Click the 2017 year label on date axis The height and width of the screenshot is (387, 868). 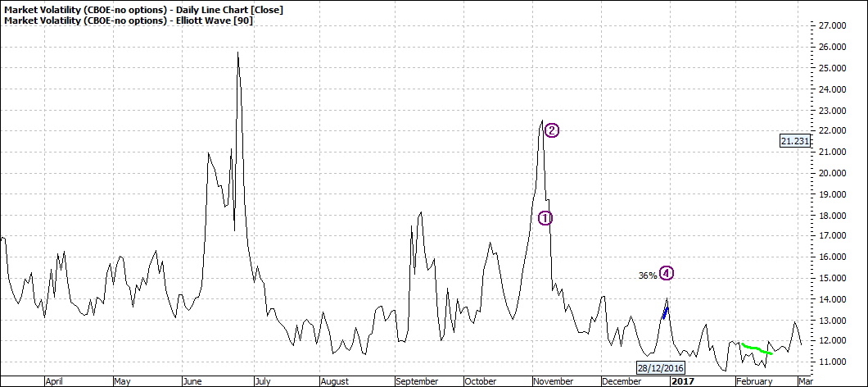[x=681, y=381]
